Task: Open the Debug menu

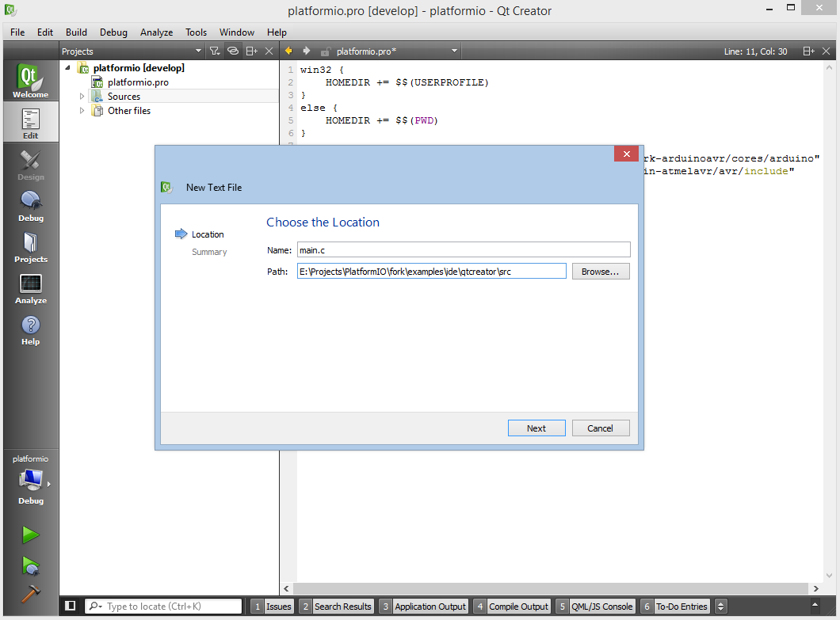Action: click(113, 32)
